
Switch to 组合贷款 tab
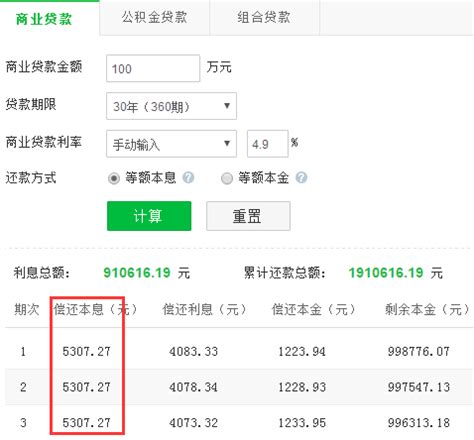pyautogui.click(x=264, y=17)
